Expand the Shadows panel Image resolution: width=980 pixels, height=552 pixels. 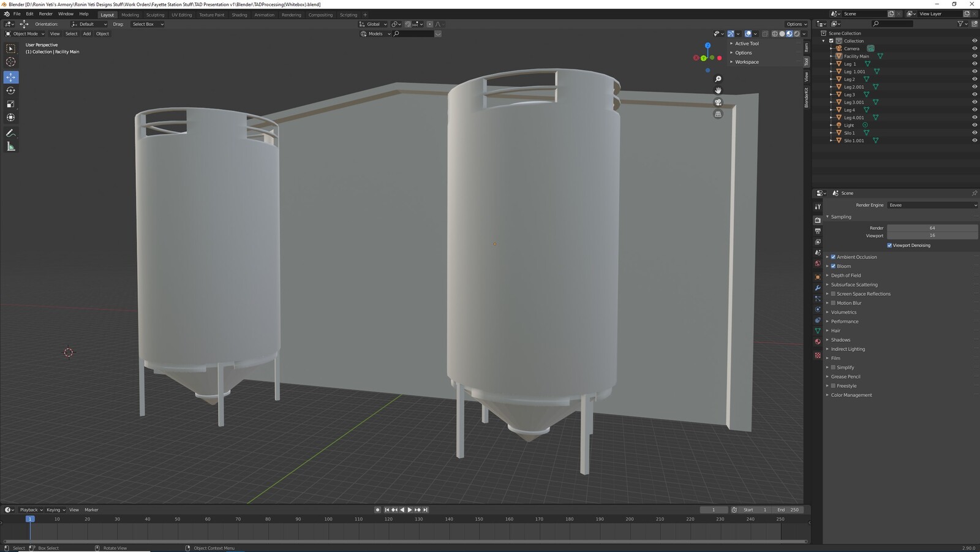coord(840,339)
